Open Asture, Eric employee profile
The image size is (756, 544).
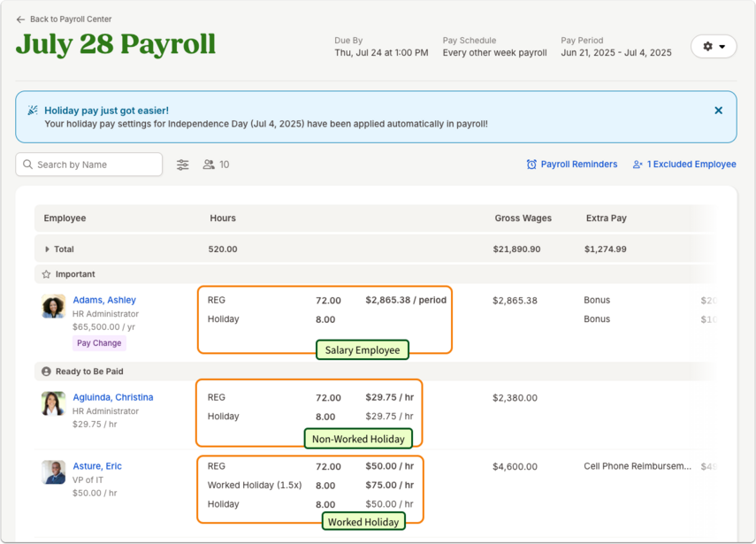[x=97, y=466]
